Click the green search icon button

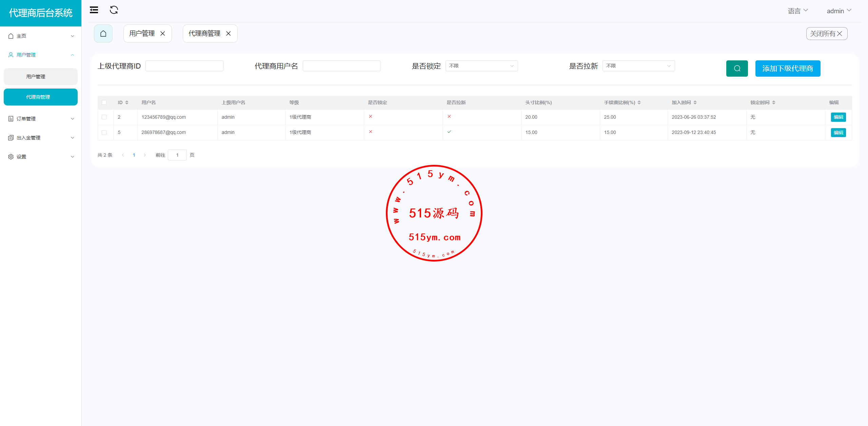(737, 69)
